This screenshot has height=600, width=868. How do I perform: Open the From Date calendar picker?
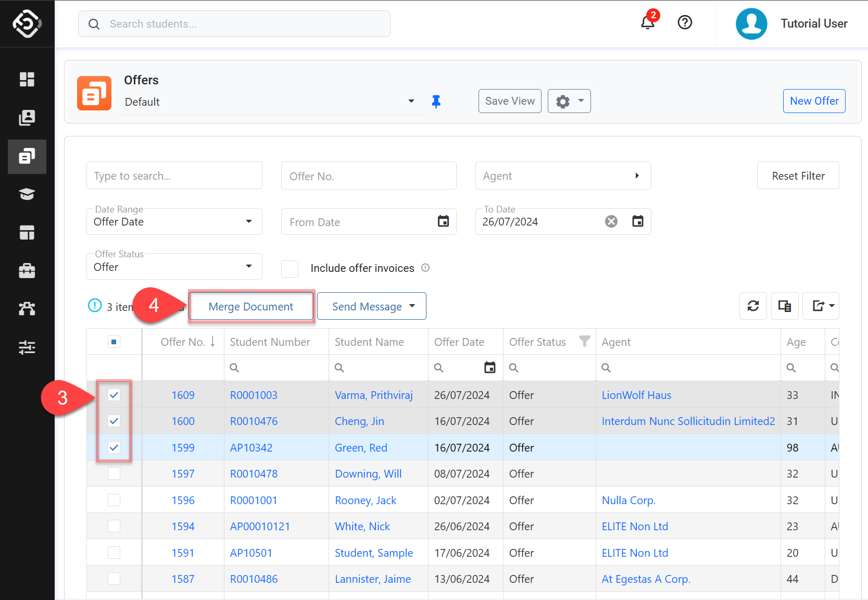[x=443, y=221]
